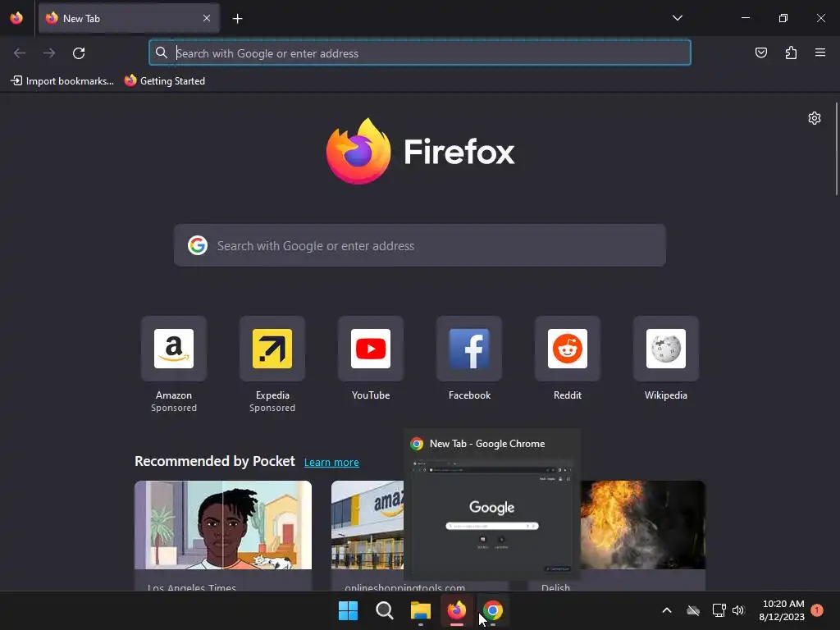Open clock showing 10:20 AM

tap(782, 610)
